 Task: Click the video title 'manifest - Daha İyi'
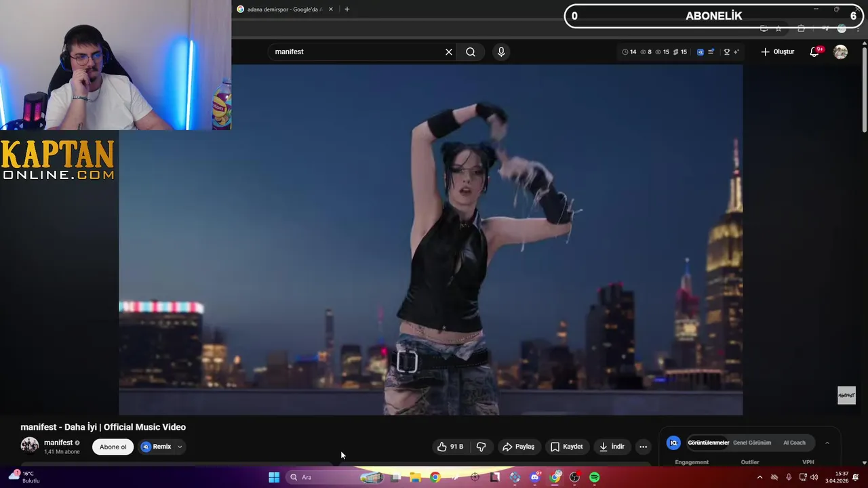tap(103, 427)
